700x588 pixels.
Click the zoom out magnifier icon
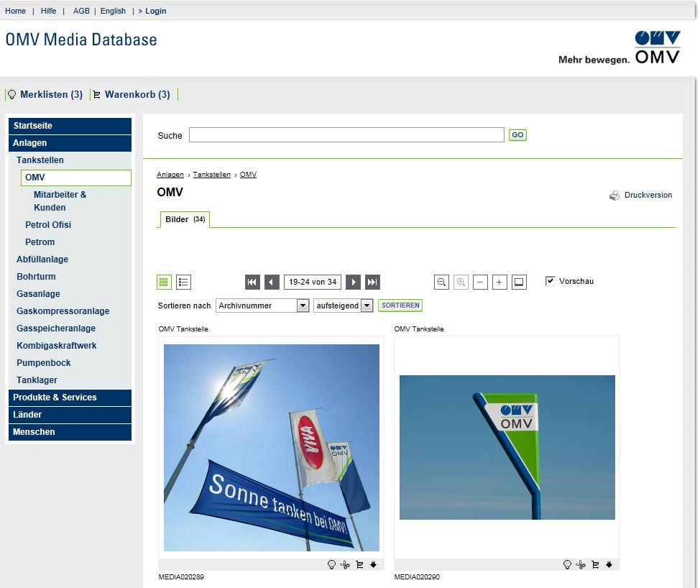(442, 282)
